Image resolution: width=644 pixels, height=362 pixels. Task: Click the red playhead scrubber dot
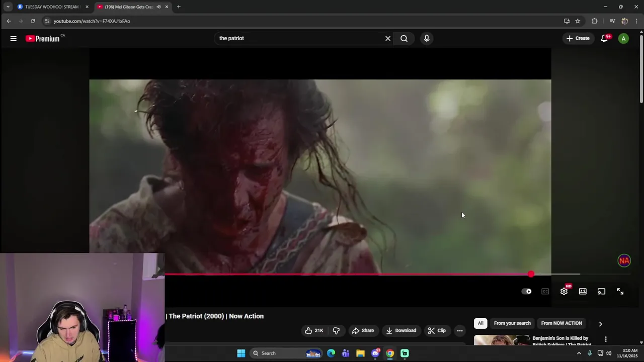point(531,274)
